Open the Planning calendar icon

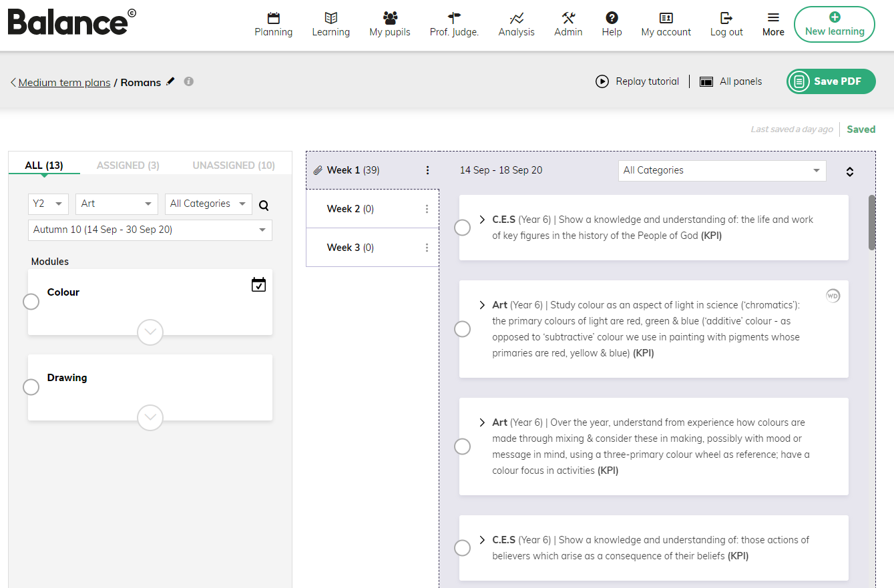click(x=273, y=18)
